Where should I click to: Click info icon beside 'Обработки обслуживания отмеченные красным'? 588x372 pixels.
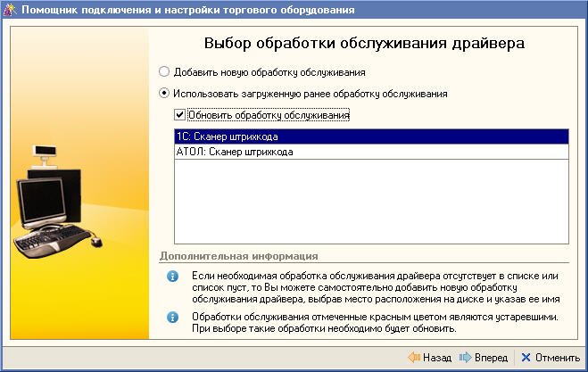click(172, 318)
